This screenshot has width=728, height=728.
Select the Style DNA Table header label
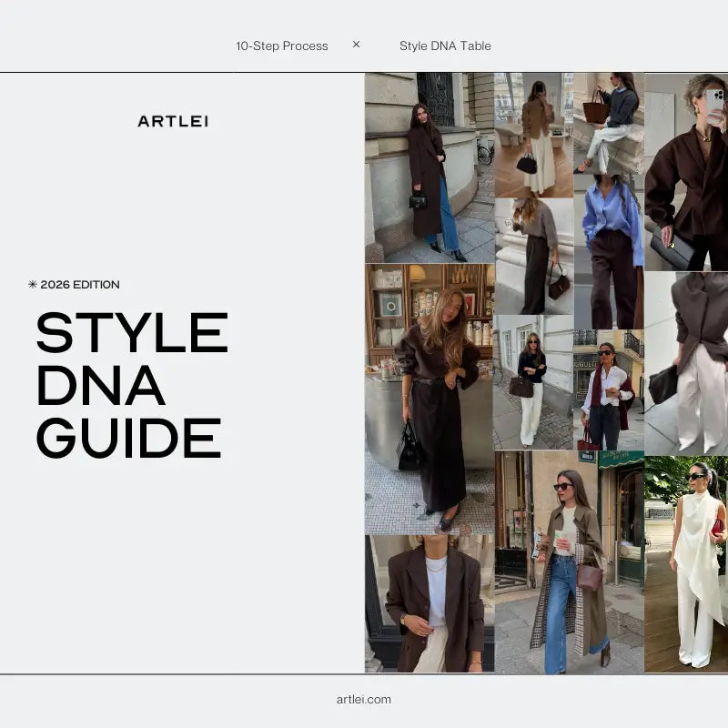[445, 45]
